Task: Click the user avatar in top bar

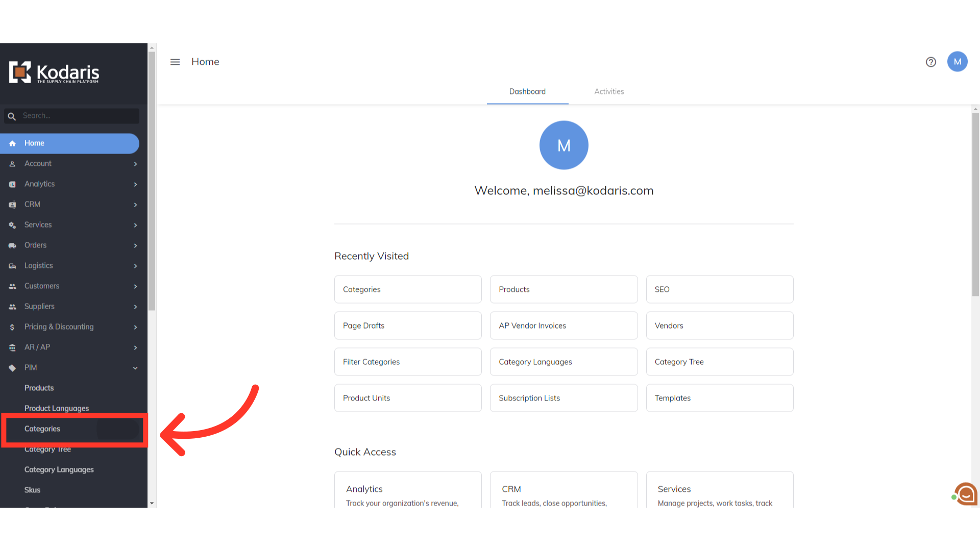Action: point(957,62)
